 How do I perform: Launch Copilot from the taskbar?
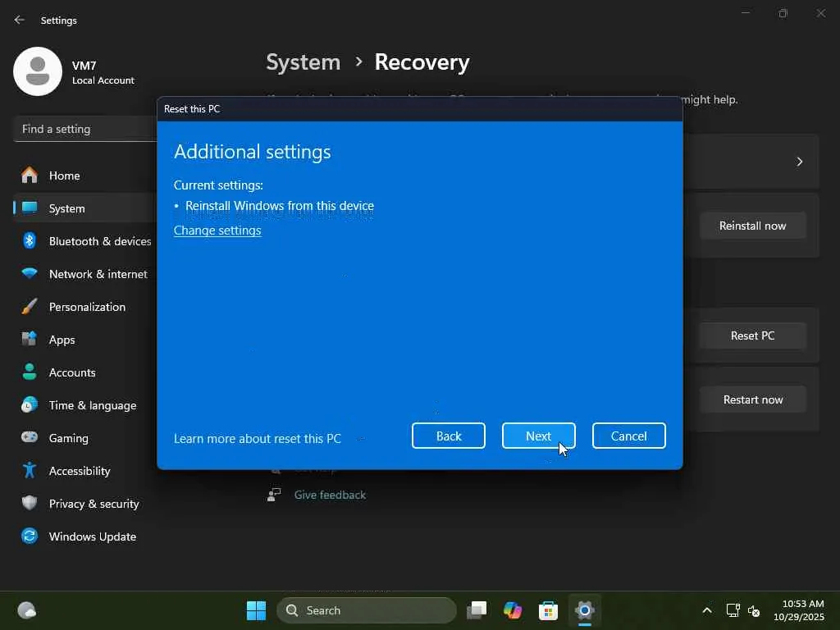click(x=513, y=610)
